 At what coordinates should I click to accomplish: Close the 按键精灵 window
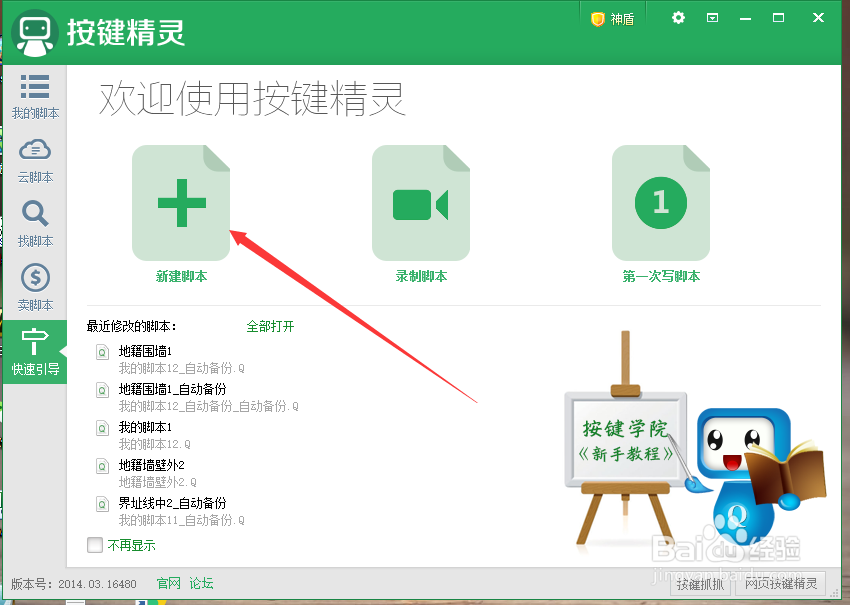819,18
